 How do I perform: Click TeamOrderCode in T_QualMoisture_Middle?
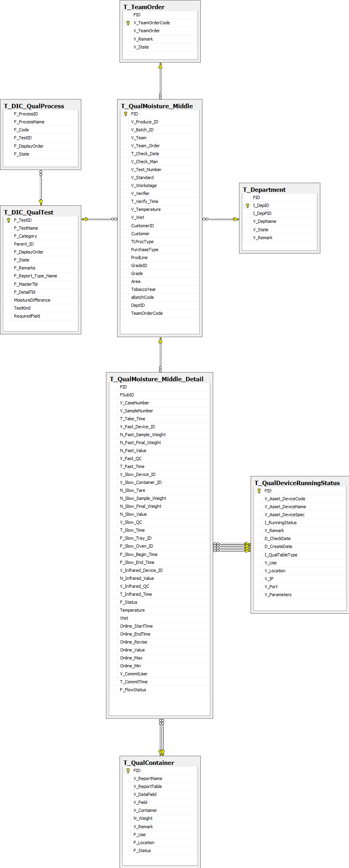click(x=160, y=313)
